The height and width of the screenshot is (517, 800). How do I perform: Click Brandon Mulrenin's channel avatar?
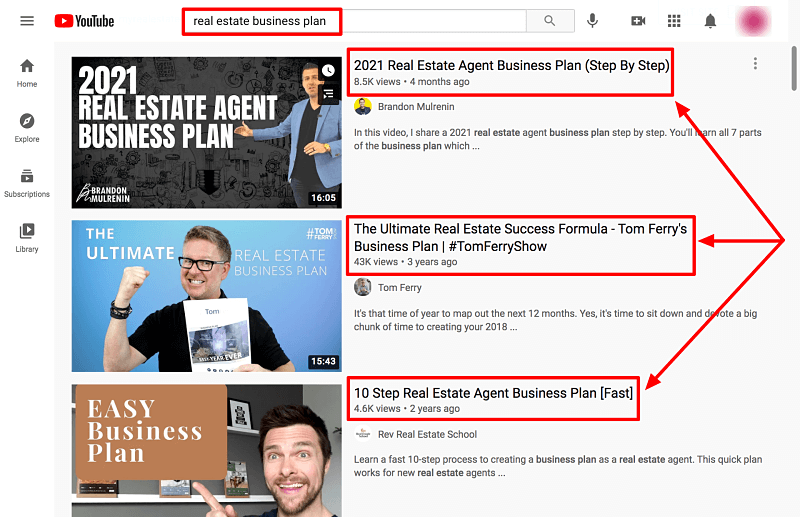[363, 107]
